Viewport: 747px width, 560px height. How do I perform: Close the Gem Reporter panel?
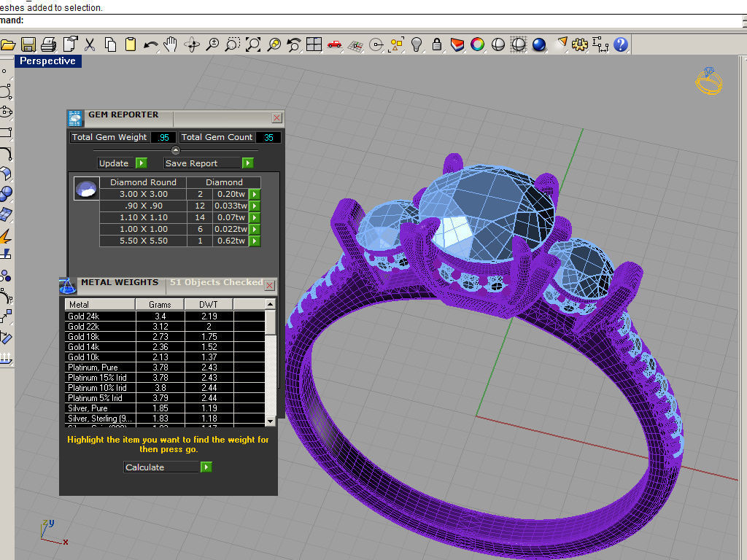[276, 117]
